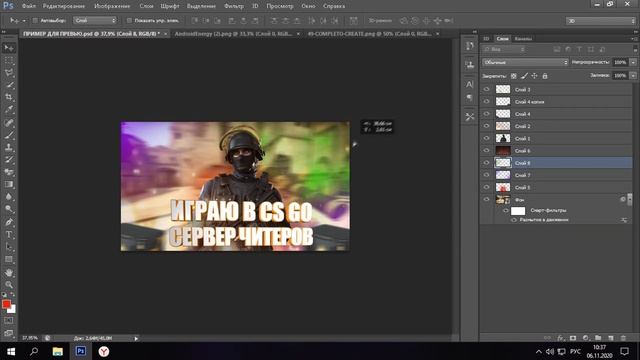
Task: Select the Horizontal Type tool
Action: pos(9,235)
